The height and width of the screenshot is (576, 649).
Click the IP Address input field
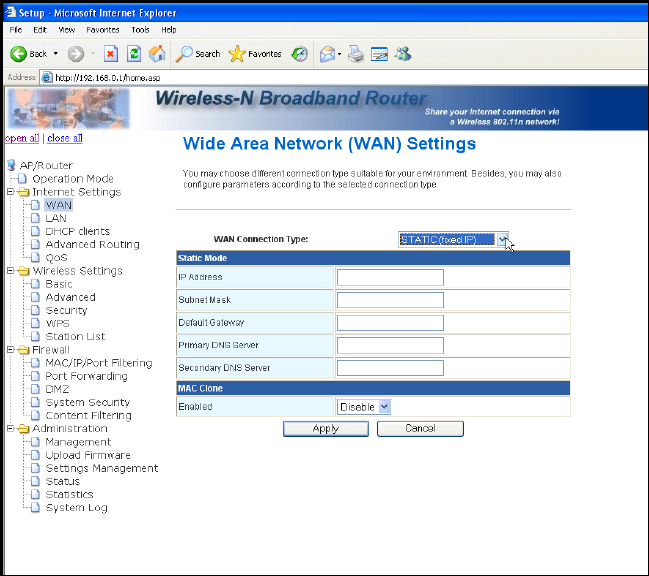point(390,277)
